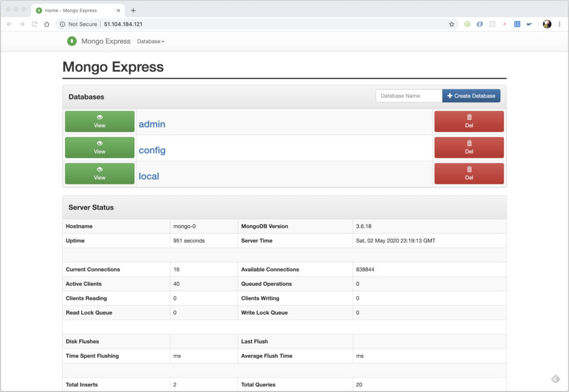Go back using the browser back arrow
This screenshot has width=569, height=392.
point(9,24)
